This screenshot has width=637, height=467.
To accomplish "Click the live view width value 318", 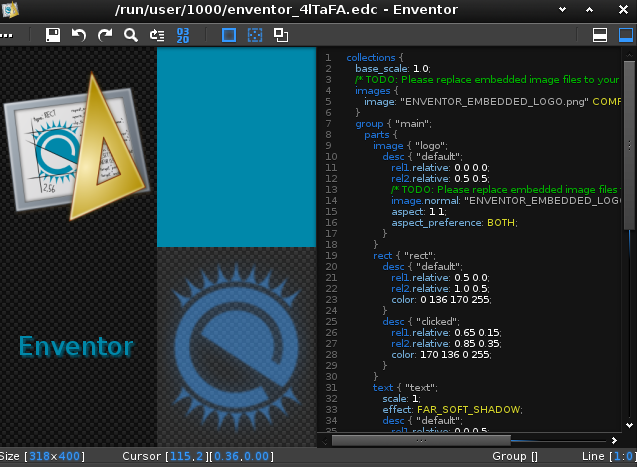I will point(39,456).
